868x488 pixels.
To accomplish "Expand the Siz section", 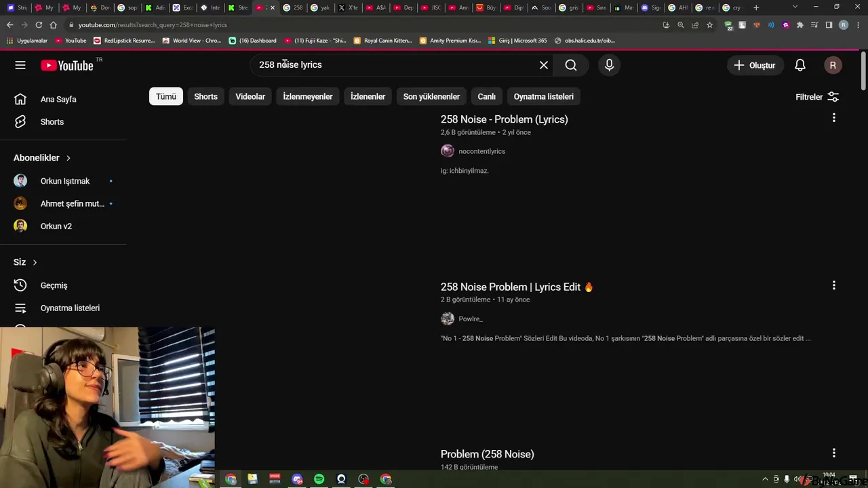I will (26, 262).
